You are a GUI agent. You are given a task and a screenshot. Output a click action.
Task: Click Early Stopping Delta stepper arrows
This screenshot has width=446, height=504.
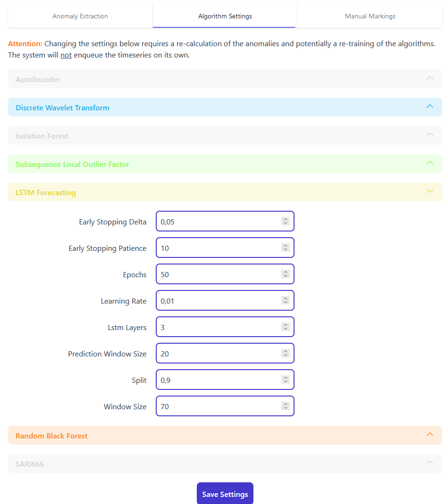285,221
